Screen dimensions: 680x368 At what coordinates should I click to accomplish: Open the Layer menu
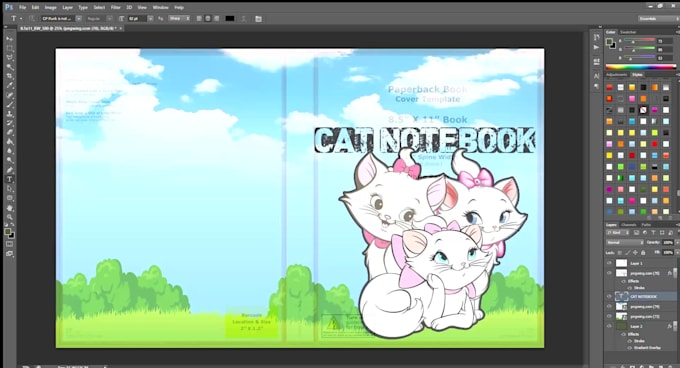coord(68,7)
